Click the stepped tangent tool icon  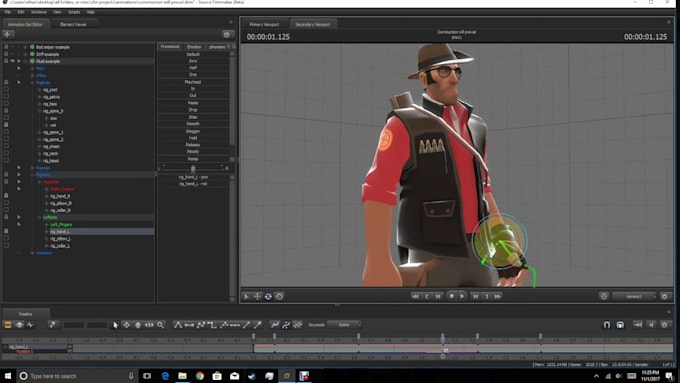point(212,324)
